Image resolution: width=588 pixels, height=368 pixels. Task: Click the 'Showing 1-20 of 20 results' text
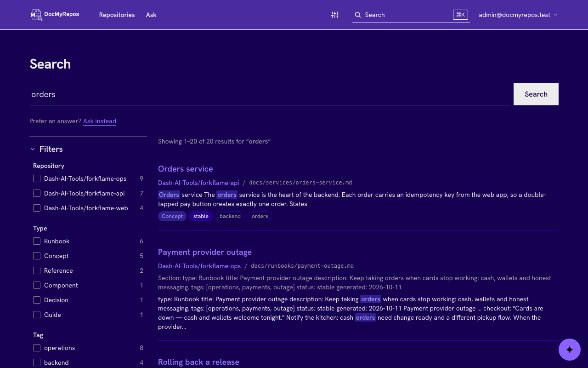215,141
